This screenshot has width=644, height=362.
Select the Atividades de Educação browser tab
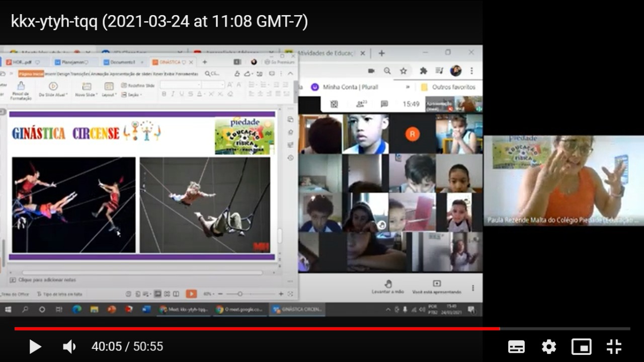coord(327,53)
